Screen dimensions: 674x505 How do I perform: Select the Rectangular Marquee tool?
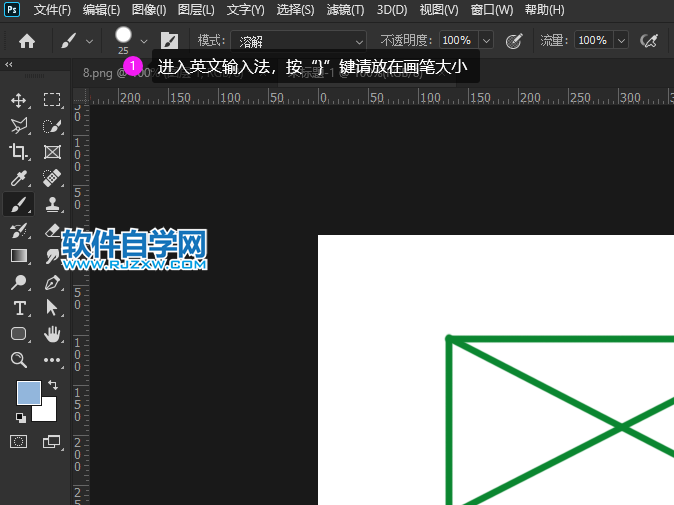pyautogui.click(x=52, y=101)
